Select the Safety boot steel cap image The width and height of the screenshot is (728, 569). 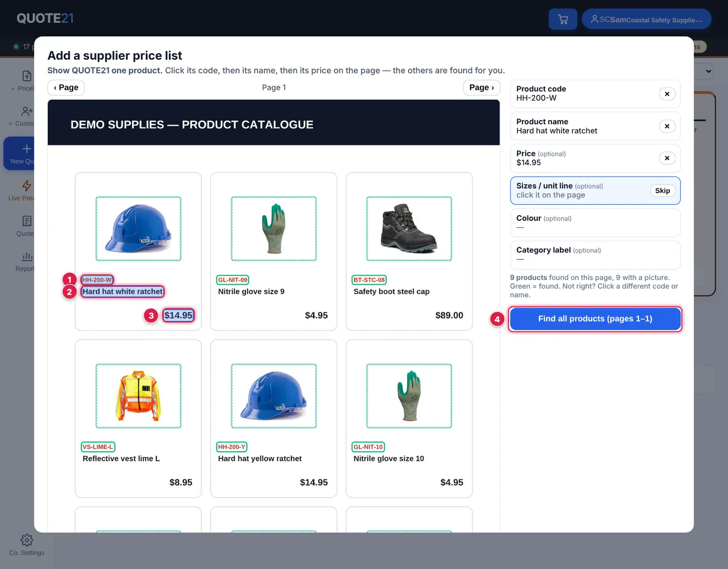coord(409,229)
